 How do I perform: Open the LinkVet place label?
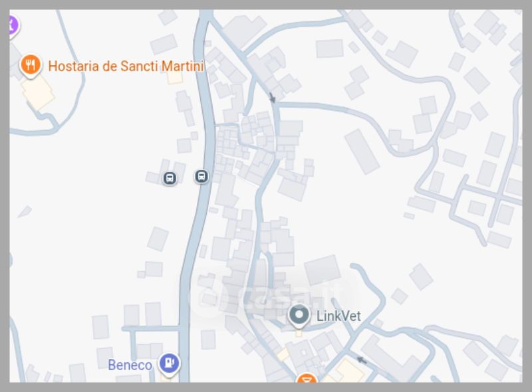click(338, 316)
